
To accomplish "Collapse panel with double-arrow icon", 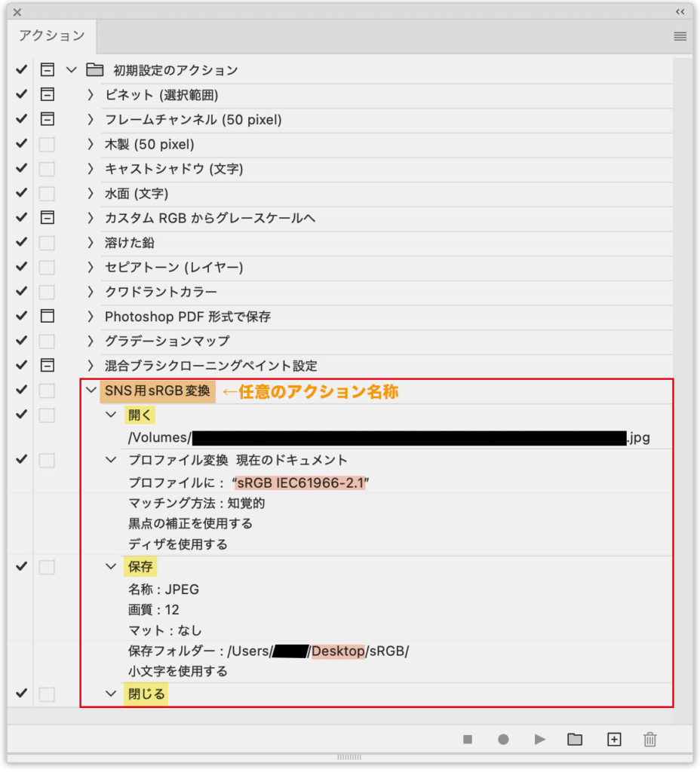I will [x=680, y=12].
